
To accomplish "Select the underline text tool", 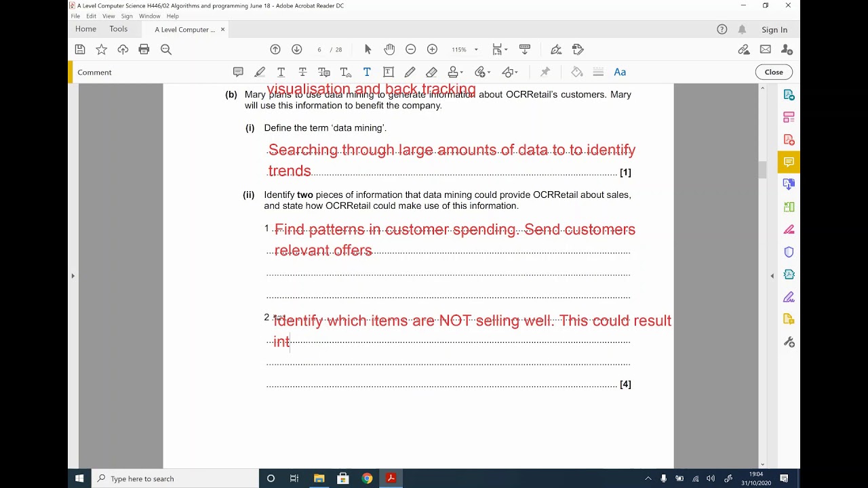I will point(281,72).
